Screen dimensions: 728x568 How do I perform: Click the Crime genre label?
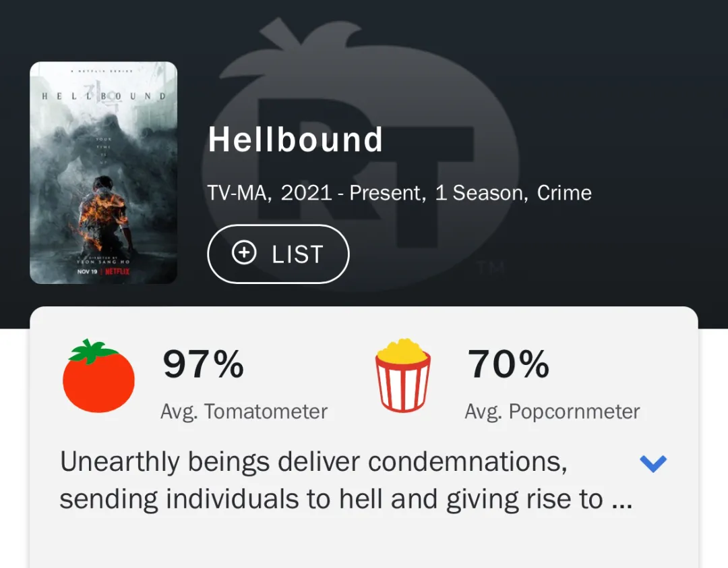(565, 193)
